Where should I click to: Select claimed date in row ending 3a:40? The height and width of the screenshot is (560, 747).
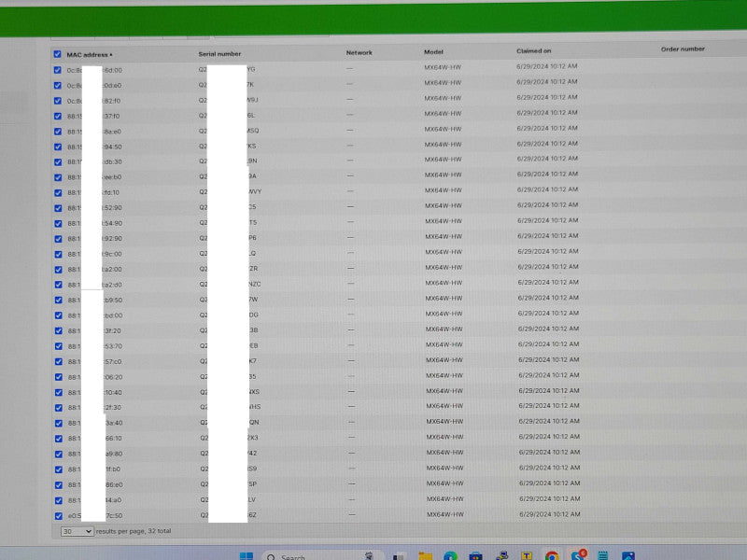coord(549,421)
